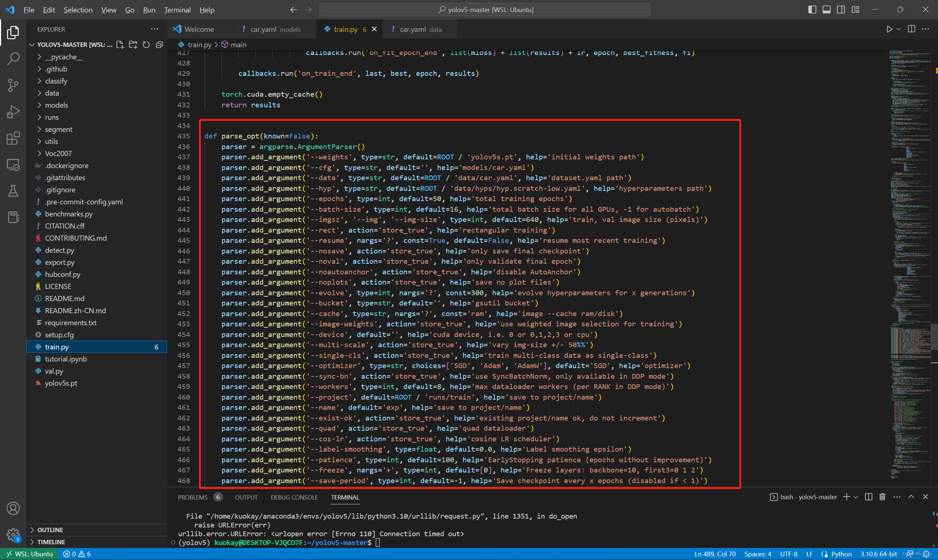Click WSL: Ubuntu remote indicator
Viewport: 938px width, 560px height.
click(x=29, y=554)
